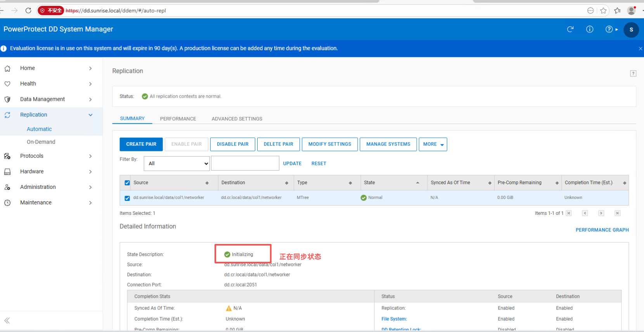644x332 pixels.
Task: Uncheck the dd.sunrise.local networker row checkbox
Action: [x=127, y=198]
